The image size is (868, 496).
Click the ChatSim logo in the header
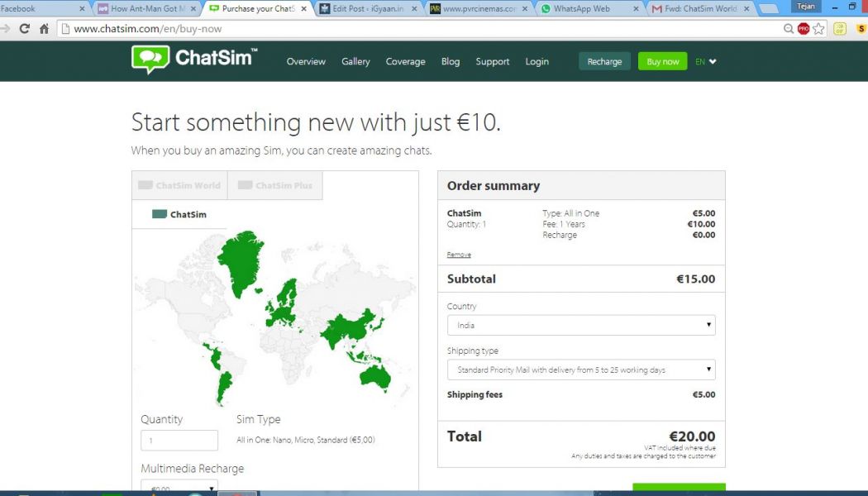click(193, 60)
